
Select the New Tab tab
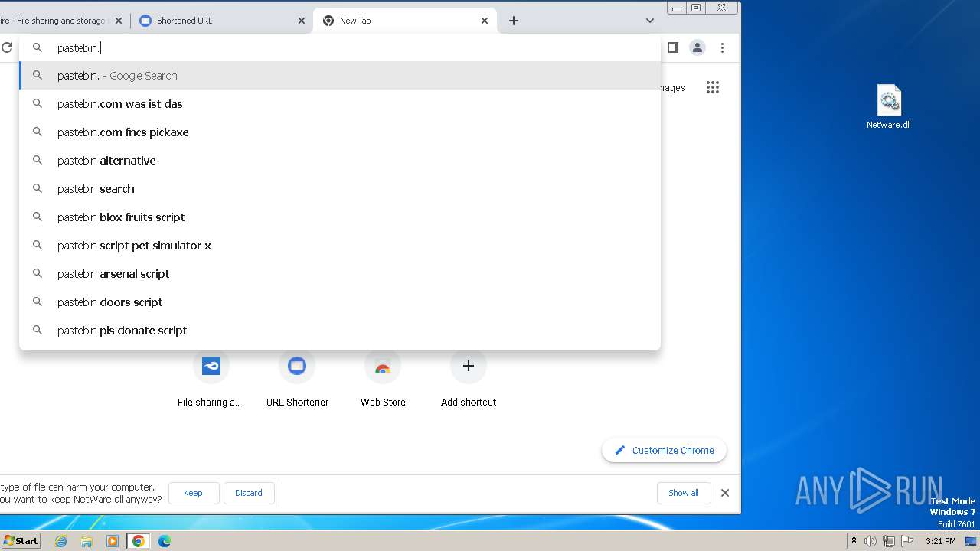pyautogui.click(x=405, y=21)
